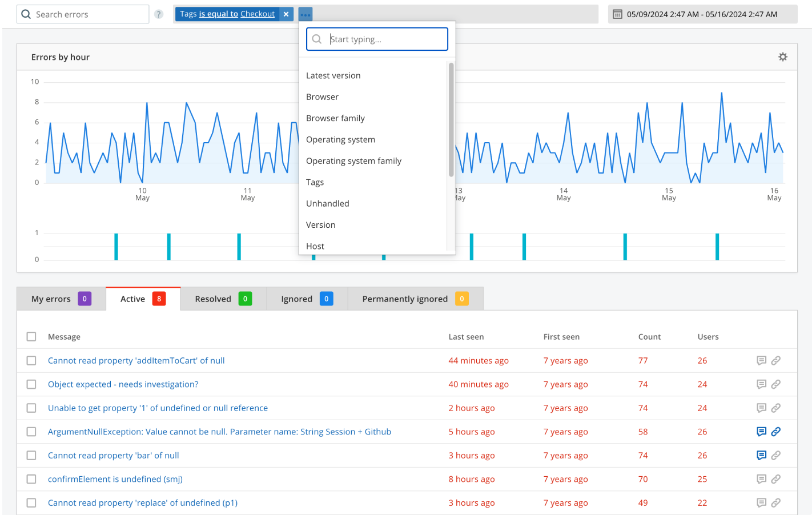This screenshot has width=812, height=515.
Task: Select Operating system from the filter list
Action: coord(340,139)
